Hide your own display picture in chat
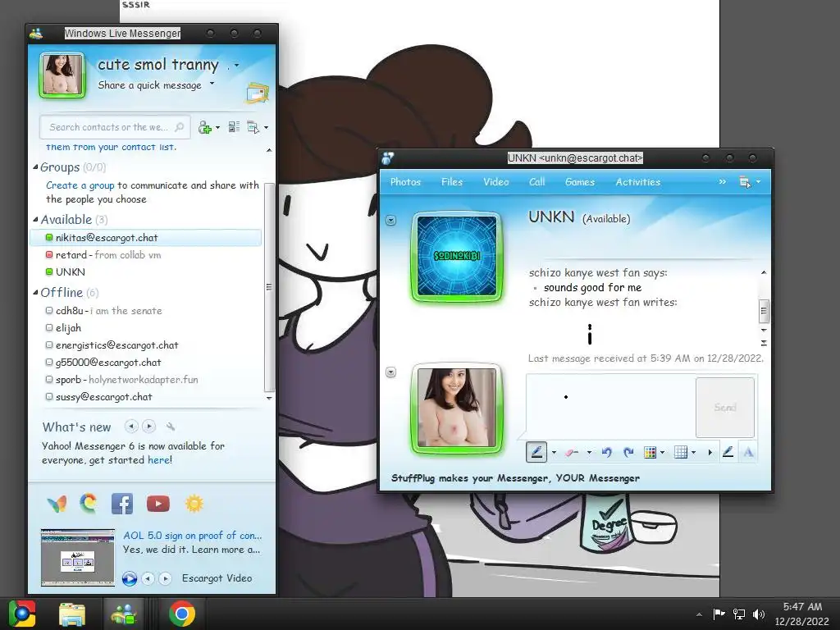 (391, 372)
